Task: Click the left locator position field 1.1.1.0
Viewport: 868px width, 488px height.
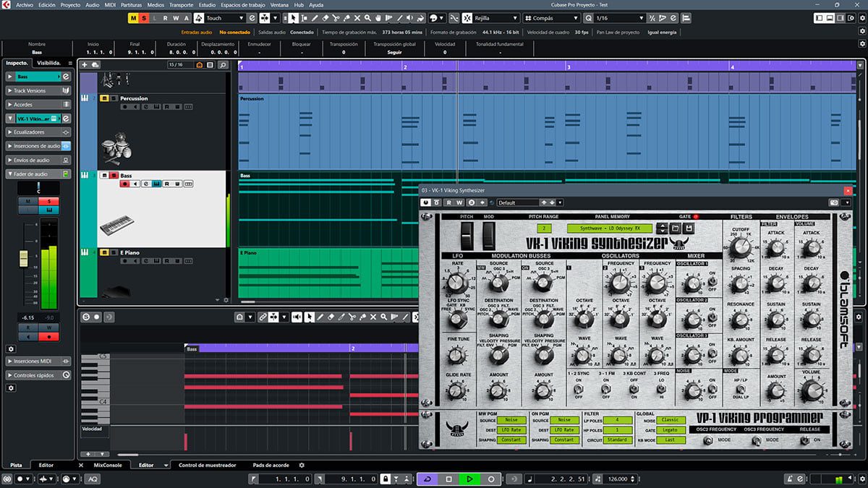Action: [x=285, y=479]
